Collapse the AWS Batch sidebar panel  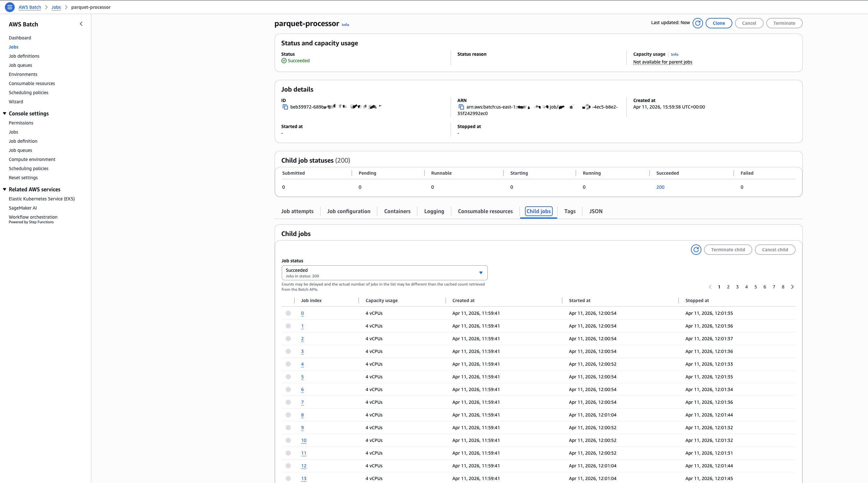click(x=81, y=24)
